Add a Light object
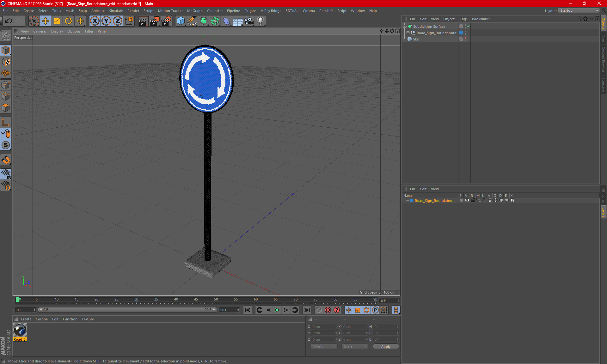 click(261, 21)
